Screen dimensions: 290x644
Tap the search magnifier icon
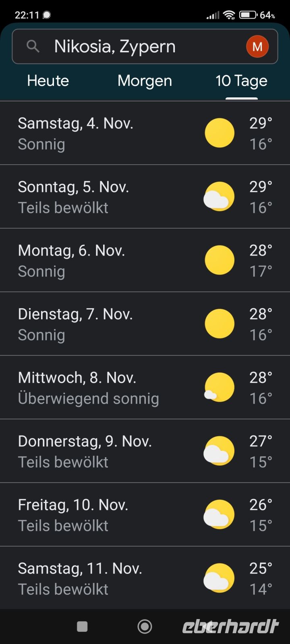click(33, 47)
